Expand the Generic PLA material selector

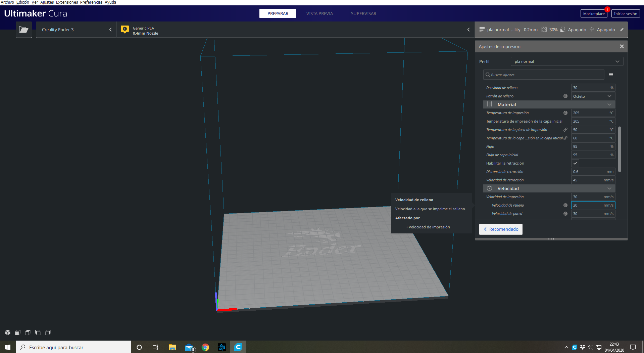click(x=295, y=30)
